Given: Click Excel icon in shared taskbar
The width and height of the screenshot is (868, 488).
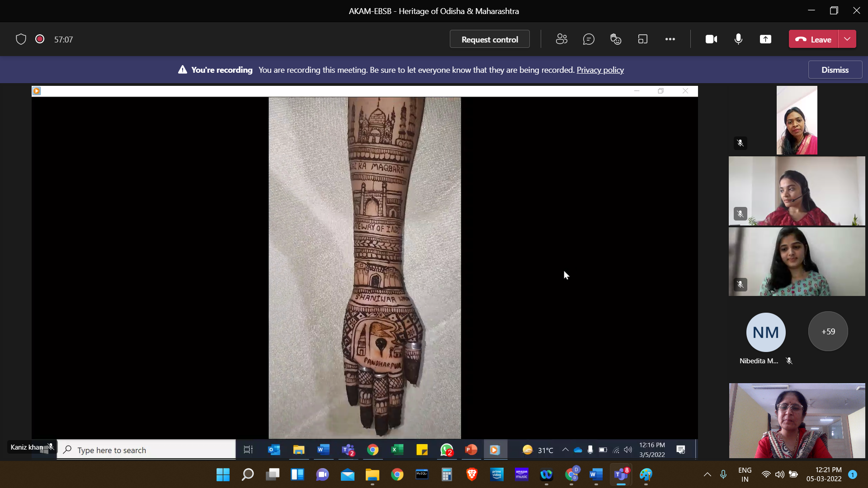Looking at the screenshot, I should pos(397,450).
